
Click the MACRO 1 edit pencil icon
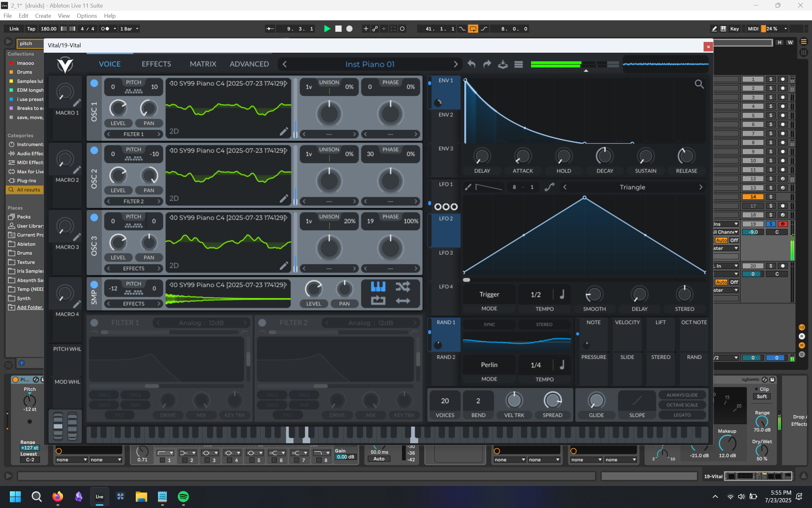[77, 103]
